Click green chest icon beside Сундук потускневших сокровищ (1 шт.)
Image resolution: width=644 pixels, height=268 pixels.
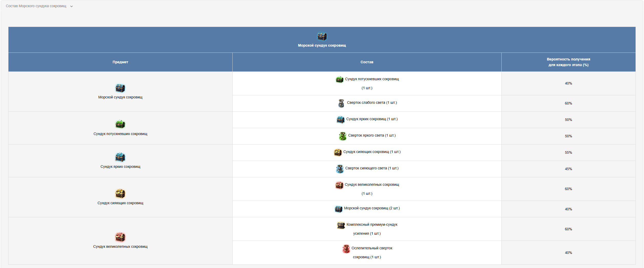pyautogui.click(x=340, y=79)
